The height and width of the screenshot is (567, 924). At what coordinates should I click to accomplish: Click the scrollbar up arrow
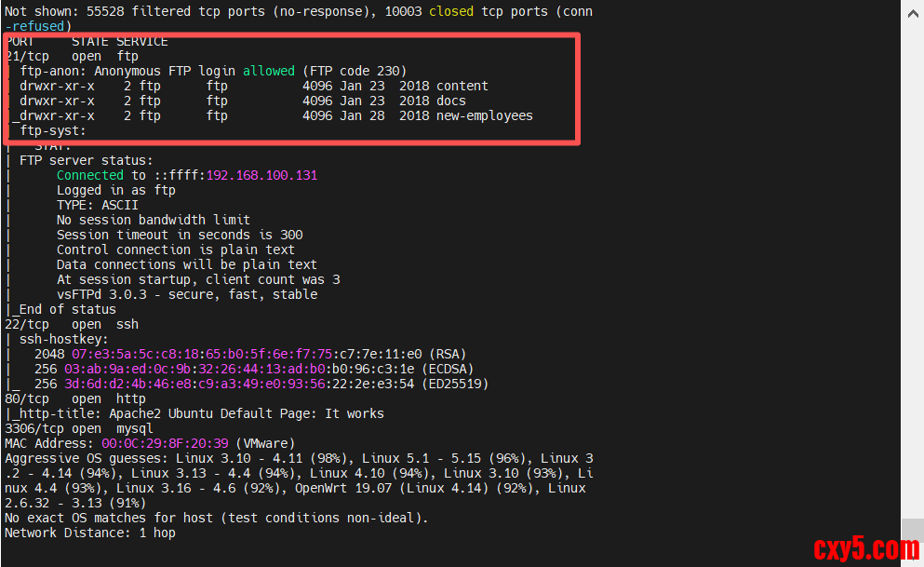913,13
